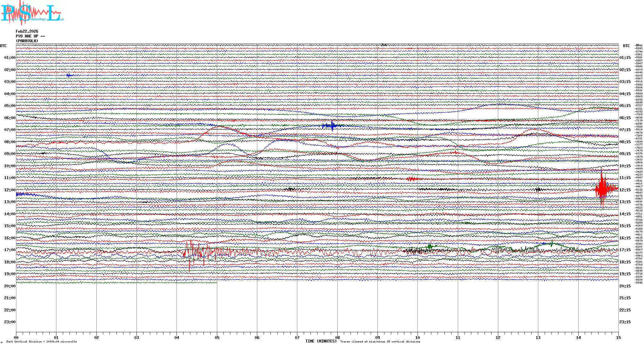Click the traces clipped footnote text
The width and height of the screenshot is (644, 346).
380,342
